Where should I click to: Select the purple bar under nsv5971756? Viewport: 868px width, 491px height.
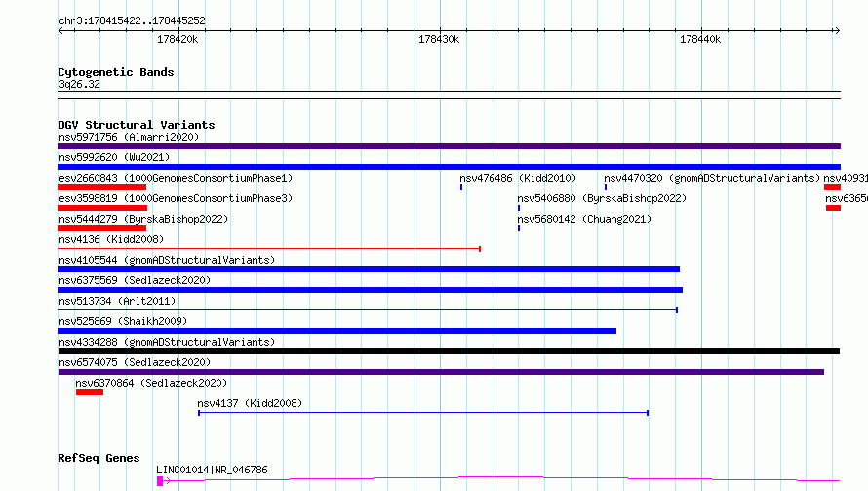(449, 146)
